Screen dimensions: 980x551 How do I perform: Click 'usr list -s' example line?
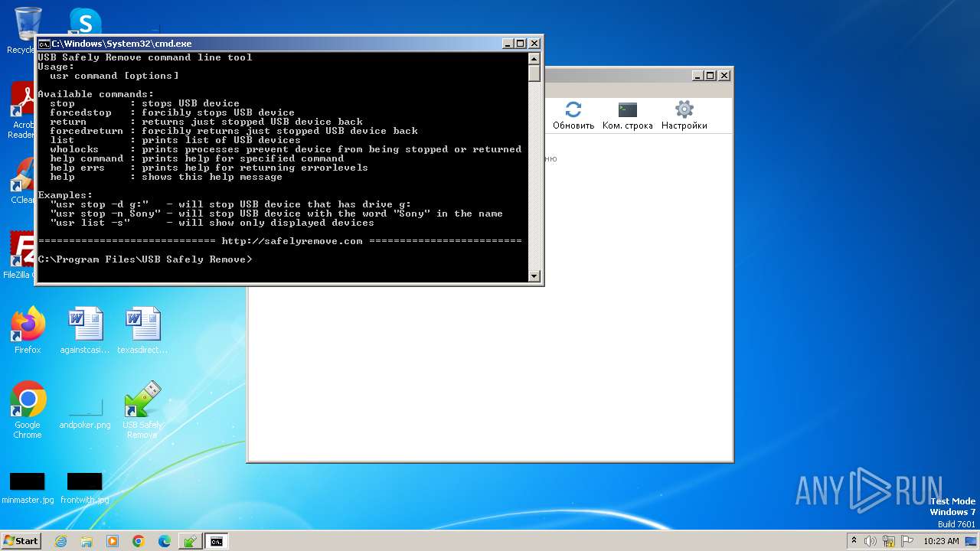tap(212, 223)
